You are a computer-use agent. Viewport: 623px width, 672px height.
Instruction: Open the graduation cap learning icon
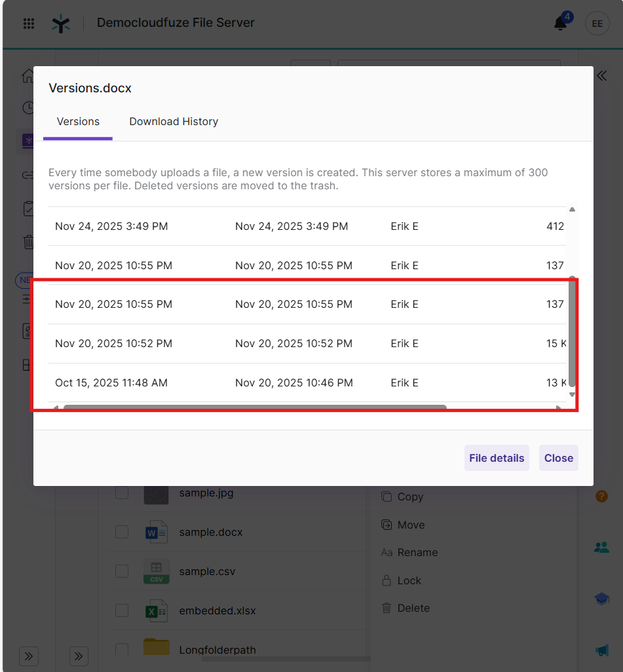pos(601,599)
